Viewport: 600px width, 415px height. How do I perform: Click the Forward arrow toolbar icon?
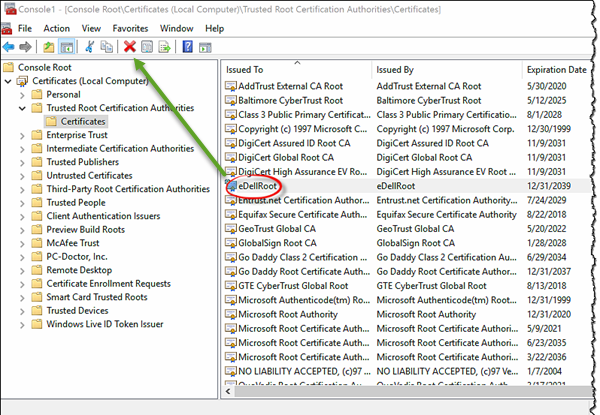[25, 47]
